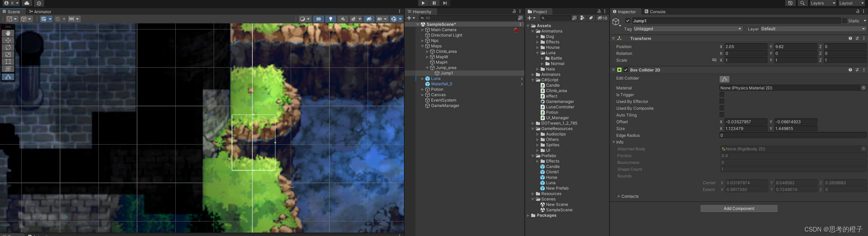
Task: Click the Edit Collider button
Action: coord(724,79)
